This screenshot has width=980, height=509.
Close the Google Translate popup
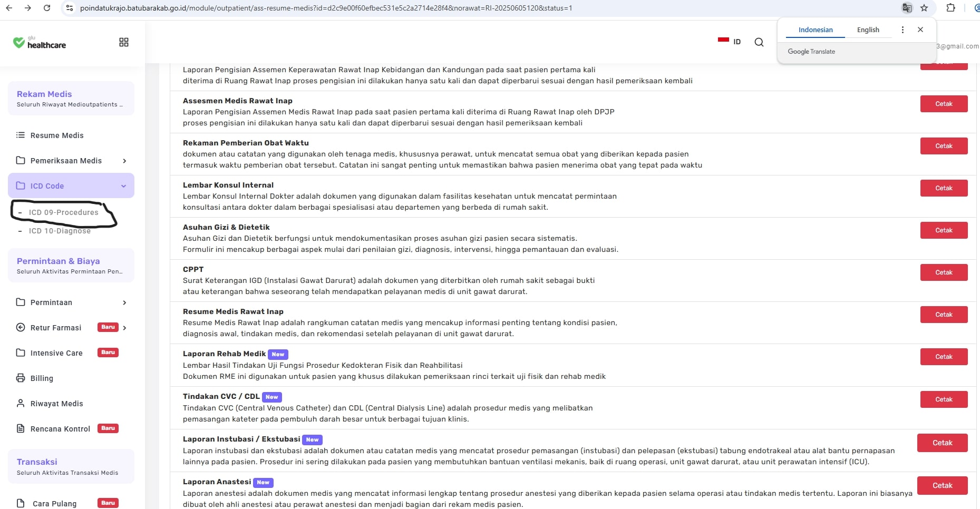click(920, 30)
